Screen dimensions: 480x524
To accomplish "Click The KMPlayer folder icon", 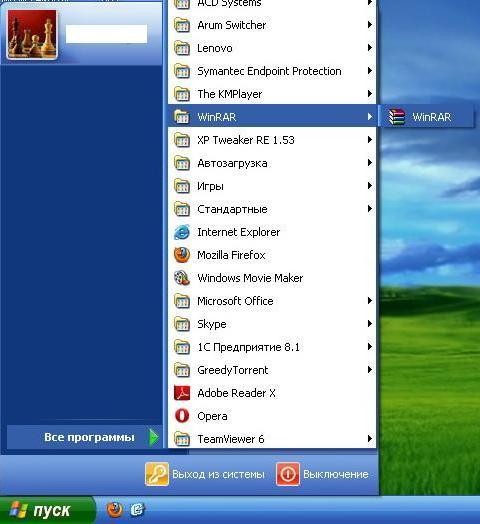I will (182, 94).
